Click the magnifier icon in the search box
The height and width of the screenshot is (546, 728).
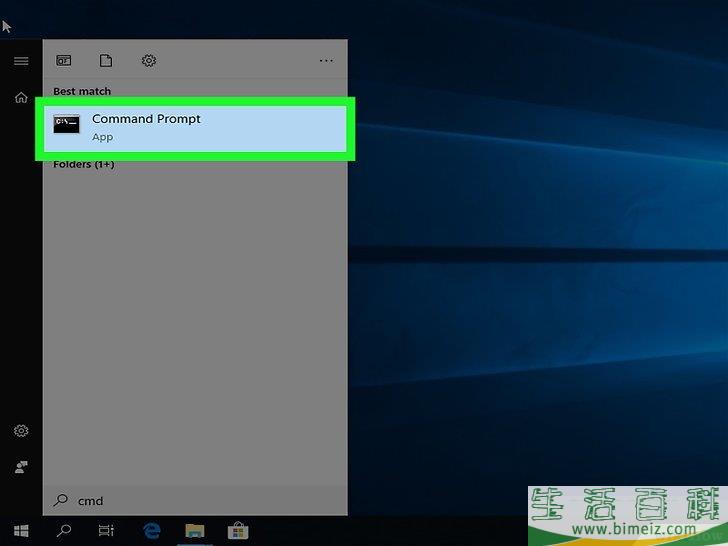click(62, 501)
